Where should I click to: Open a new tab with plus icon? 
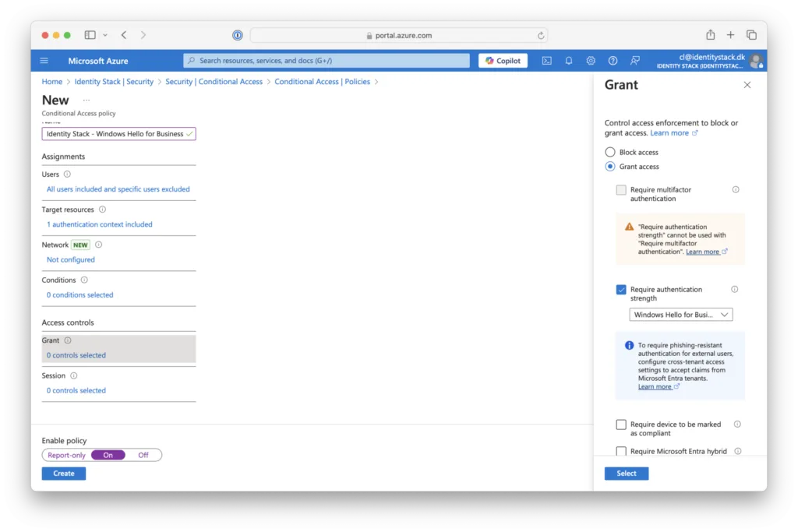click(730, 34)
